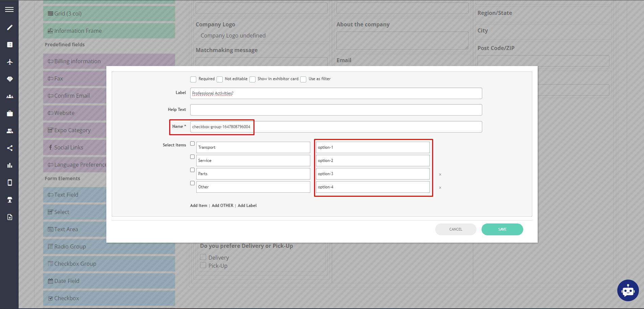Viewport: 644px width, 309px height.
Task: Select the attendees group icon in the sidebar
Action: tap(10, 96)
